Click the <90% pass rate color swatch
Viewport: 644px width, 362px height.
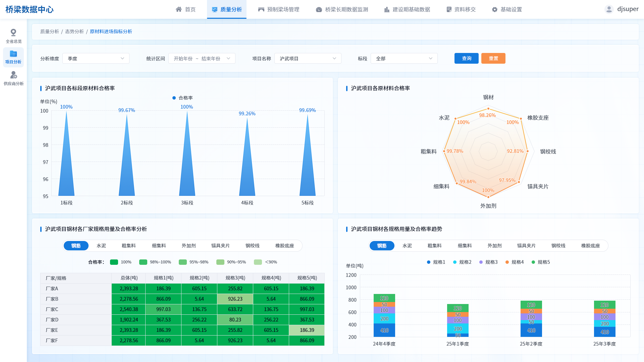point(258,262)
